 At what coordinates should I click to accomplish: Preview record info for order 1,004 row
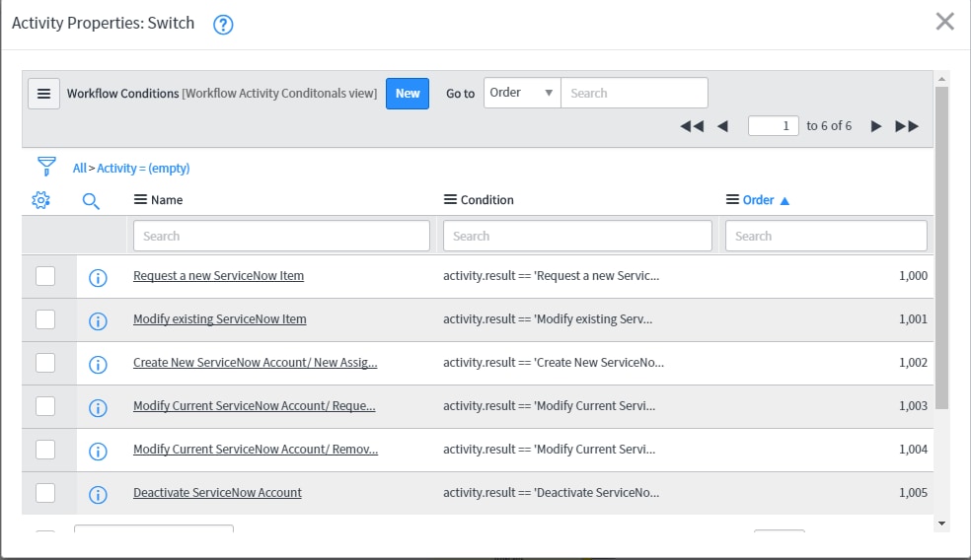click(98, 452)
